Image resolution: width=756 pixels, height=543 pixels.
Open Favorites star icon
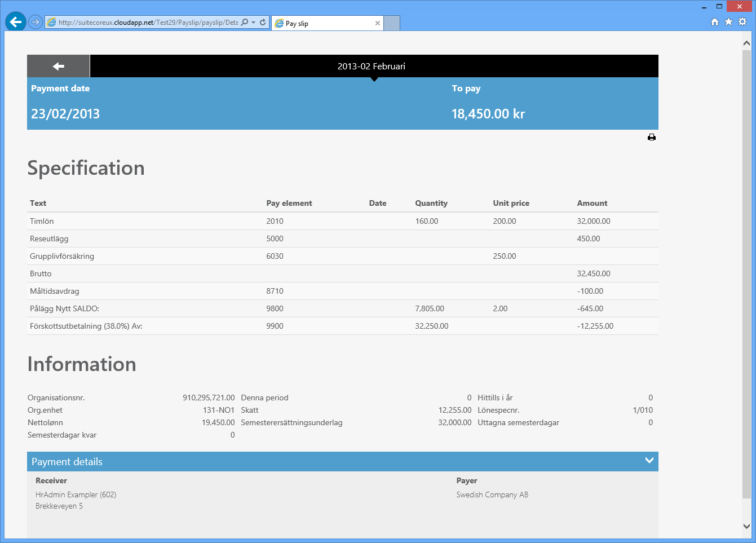click(x=728, y=22)
